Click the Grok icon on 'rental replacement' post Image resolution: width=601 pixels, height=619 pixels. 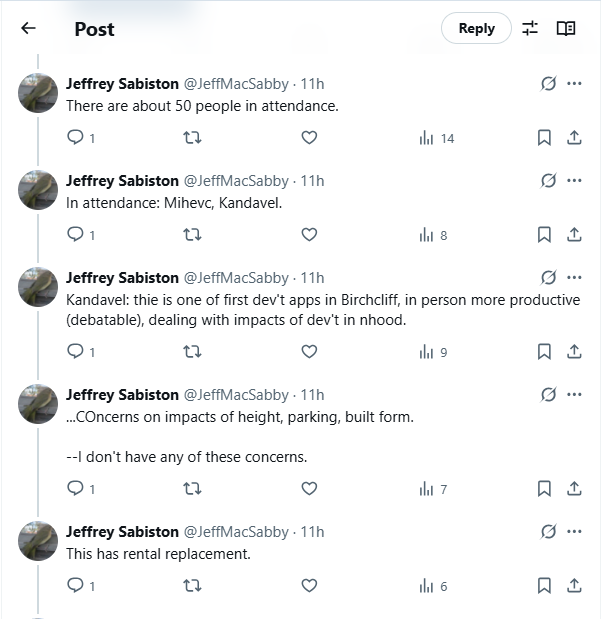click(x=548, y=532)
